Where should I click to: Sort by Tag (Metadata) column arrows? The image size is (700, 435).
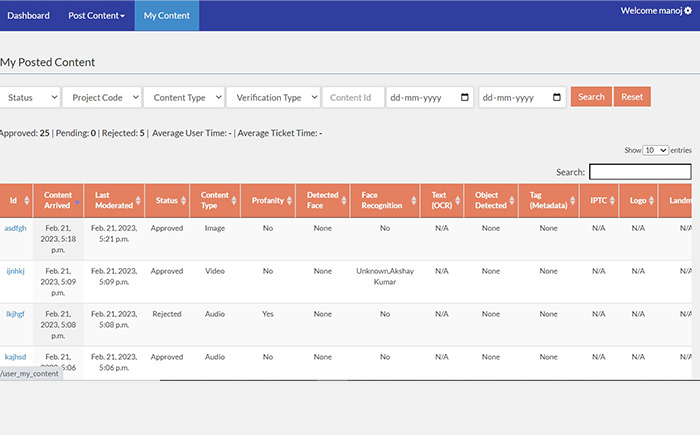coord(573,201)
